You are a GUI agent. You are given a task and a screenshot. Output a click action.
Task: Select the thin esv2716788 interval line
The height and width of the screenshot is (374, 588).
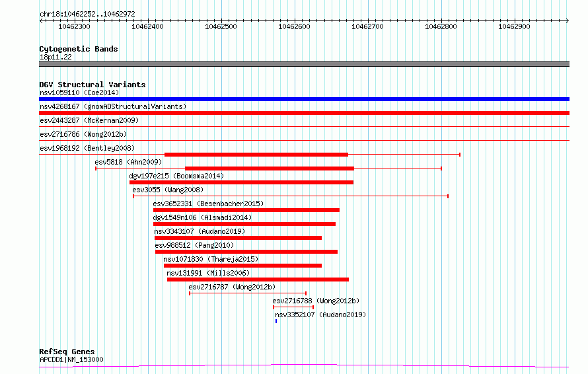click(293, 307)
